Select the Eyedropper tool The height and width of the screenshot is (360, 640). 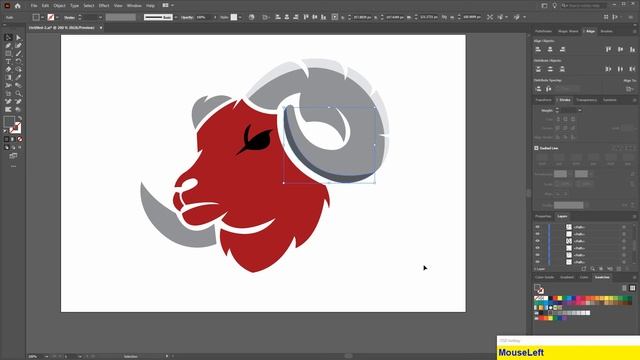pos(18,78)
